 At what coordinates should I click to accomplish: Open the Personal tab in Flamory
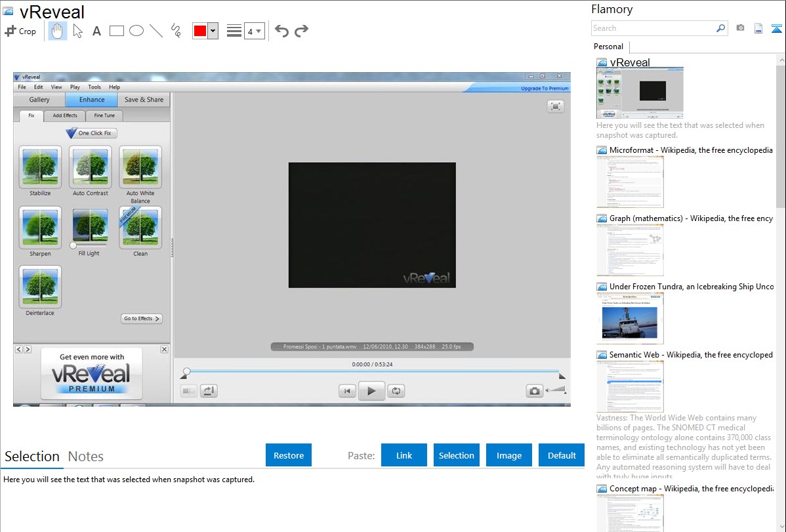tap(608, 47)
